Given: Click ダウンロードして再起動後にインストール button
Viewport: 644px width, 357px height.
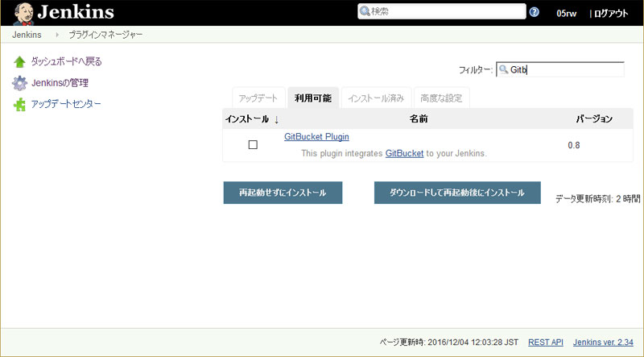Looking at the screenshot, I should tap(457, 193).
